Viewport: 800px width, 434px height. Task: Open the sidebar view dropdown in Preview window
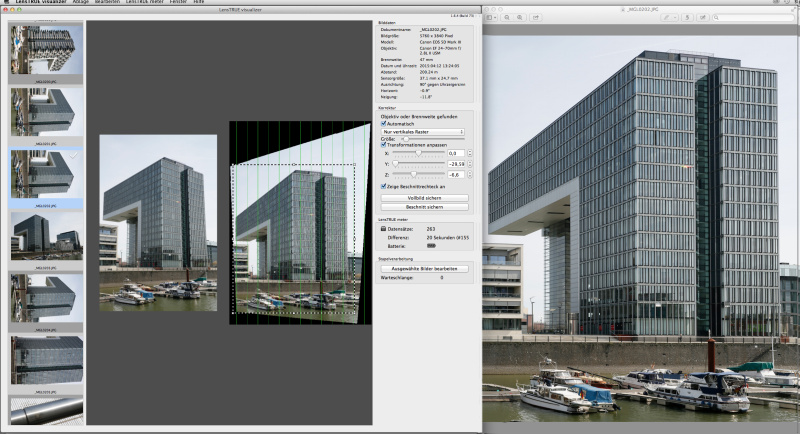[492, 17]
